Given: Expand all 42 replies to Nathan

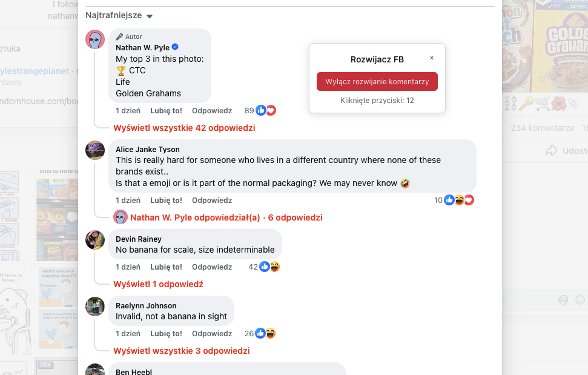Looking at the screenshot, I should [184, 128].
